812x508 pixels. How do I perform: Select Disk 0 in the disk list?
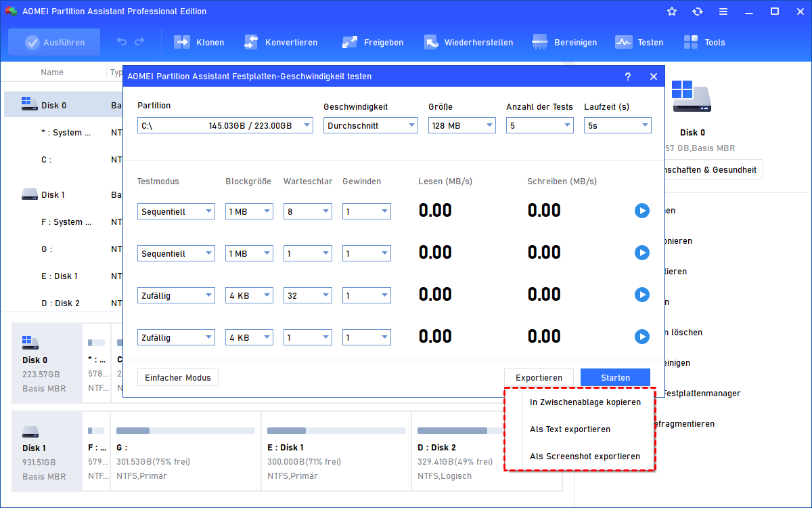click(x=64, y=105)
